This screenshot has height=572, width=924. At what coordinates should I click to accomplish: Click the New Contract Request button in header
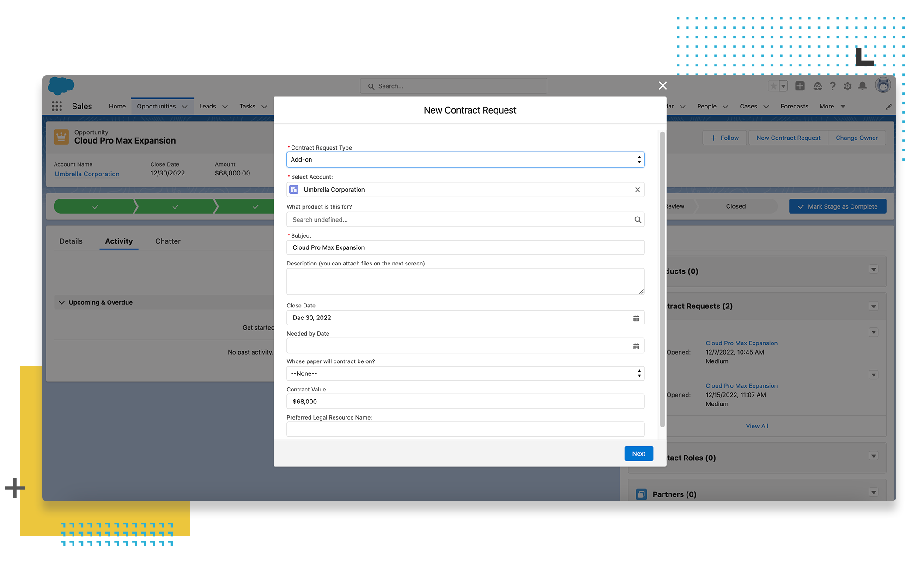point(788,138)
